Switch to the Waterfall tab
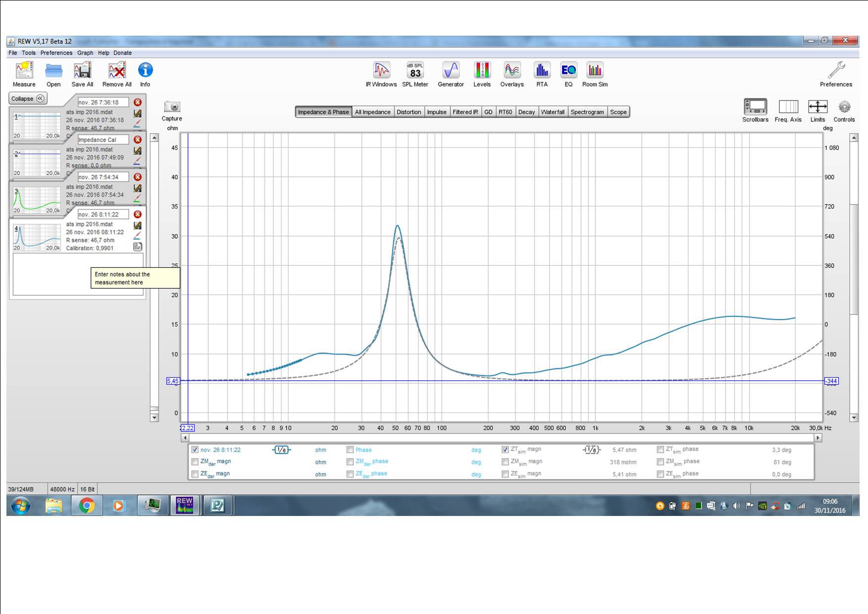This screenshot has height=614, width=868. point(552,112)
